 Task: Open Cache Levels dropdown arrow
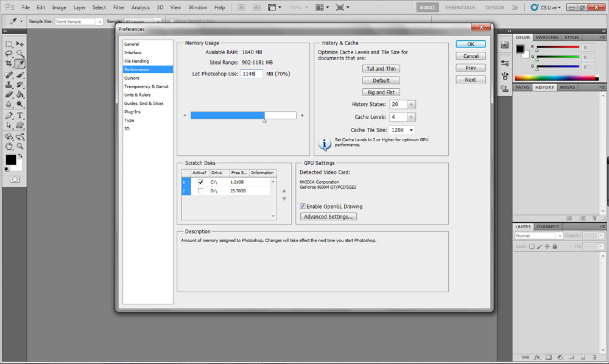click(411, 117)
